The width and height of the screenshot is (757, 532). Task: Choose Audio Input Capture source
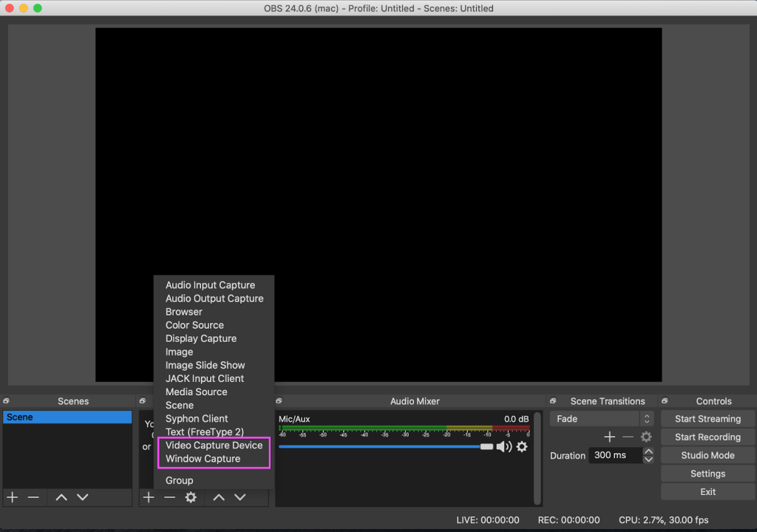pos(210,285)
